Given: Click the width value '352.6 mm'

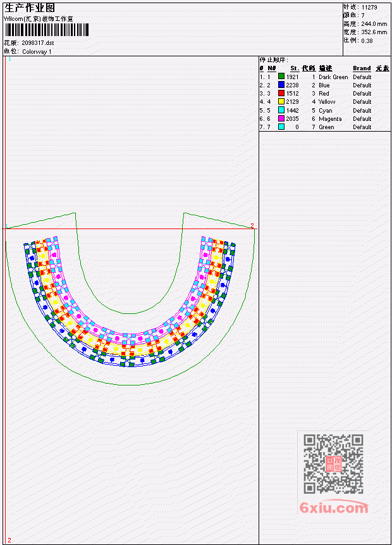Looking at the screenshot, I should [374, 32].
